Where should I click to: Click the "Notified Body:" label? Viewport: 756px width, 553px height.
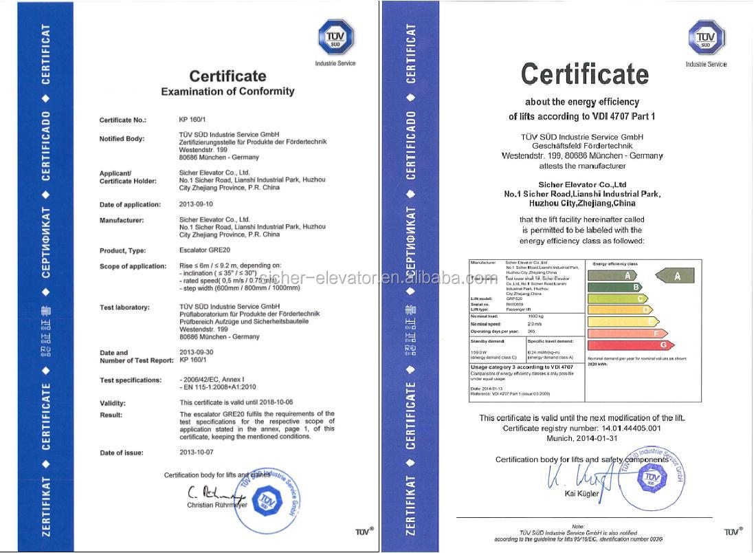click(122, 139)
